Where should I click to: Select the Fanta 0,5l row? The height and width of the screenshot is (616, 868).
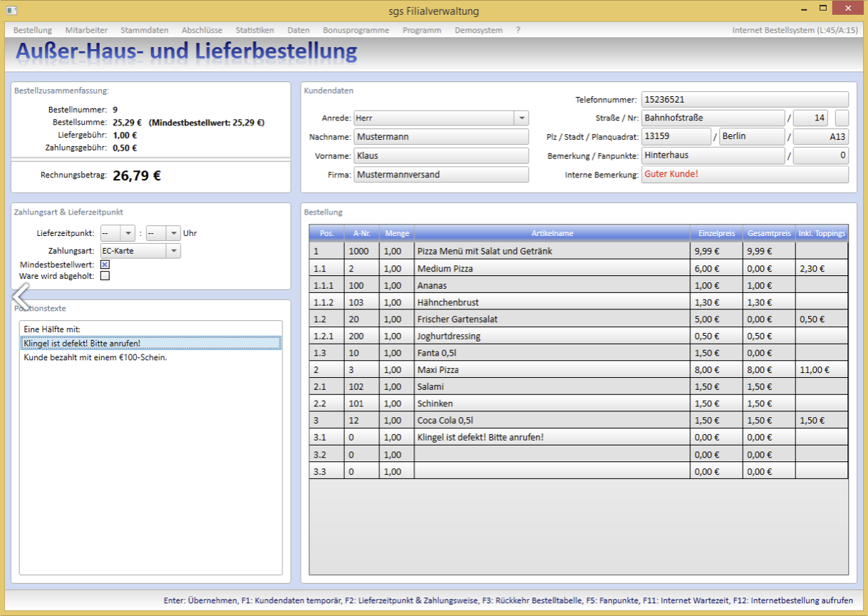click(579, 353)
